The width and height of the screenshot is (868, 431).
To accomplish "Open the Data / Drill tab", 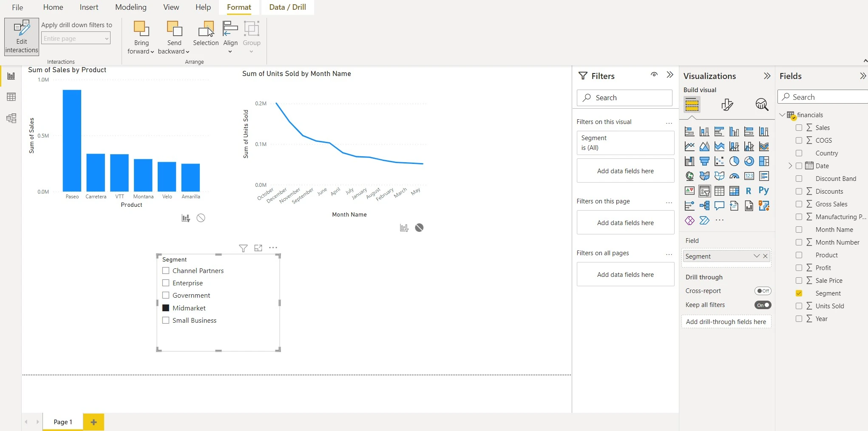I will [287, 7].
